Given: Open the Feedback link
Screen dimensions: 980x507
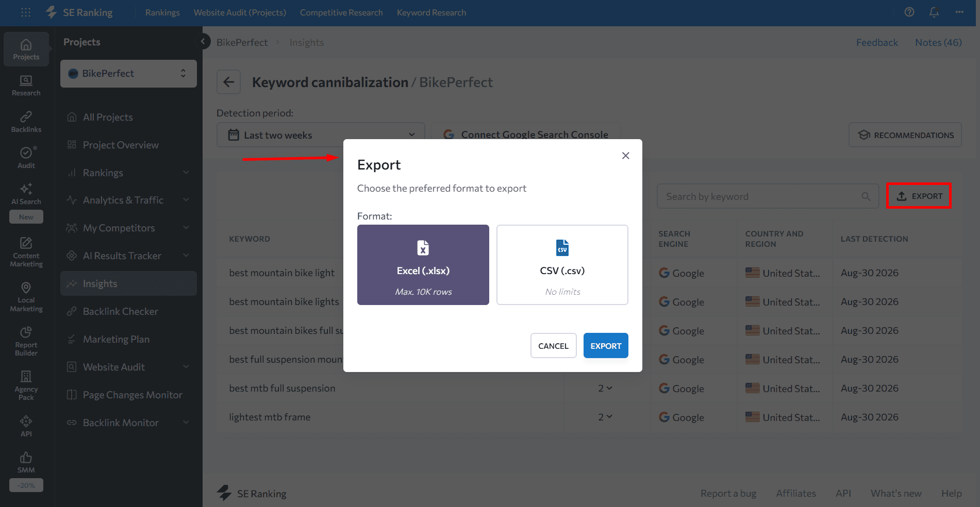Looking at the screenshot, I should (x=877, y=42).
